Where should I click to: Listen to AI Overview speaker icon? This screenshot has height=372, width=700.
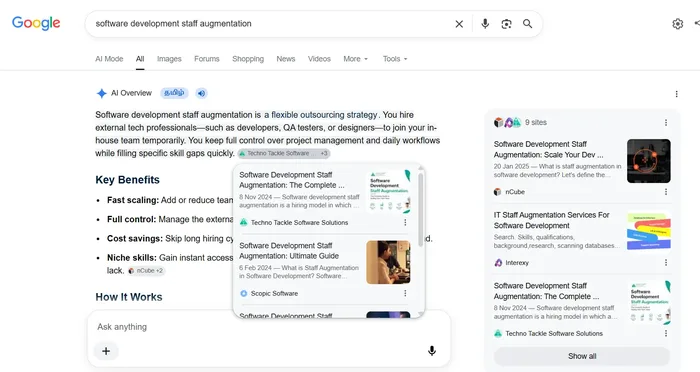pos(201,93)
